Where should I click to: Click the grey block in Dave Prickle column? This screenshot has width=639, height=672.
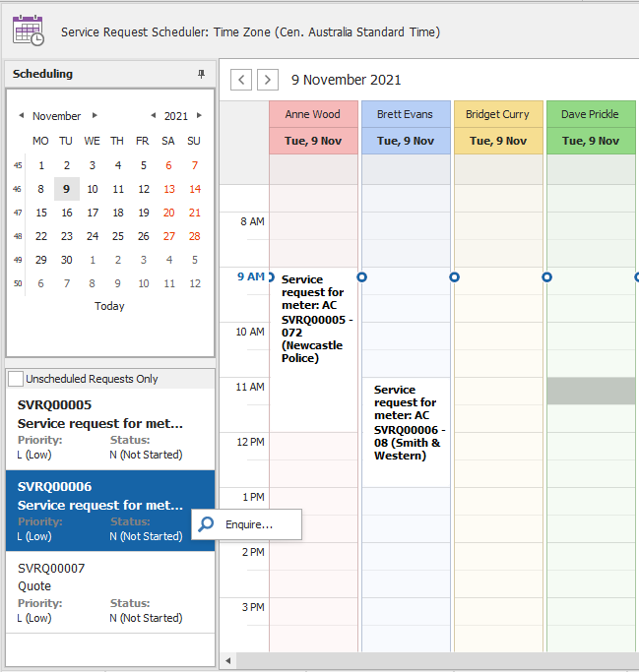pyautogui.click(x=592, y=392)
